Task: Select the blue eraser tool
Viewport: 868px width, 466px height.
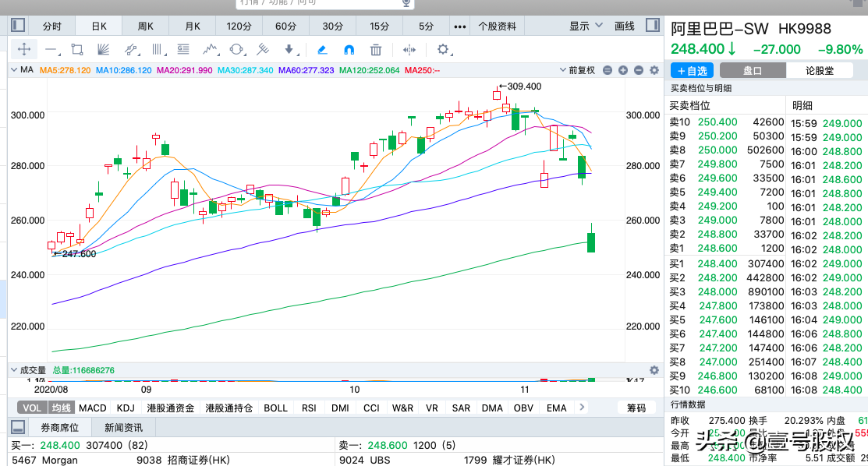Action: [322, 50]
